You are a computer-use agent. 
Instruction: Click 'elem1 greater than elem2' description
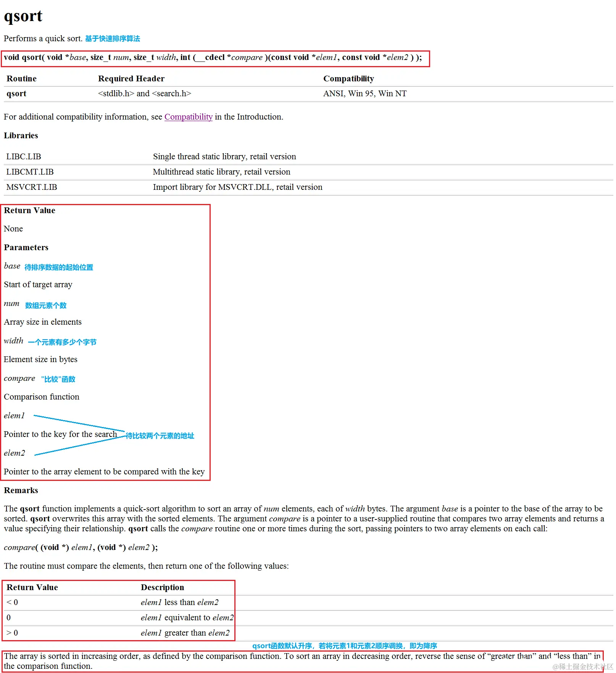coord(185,633)
